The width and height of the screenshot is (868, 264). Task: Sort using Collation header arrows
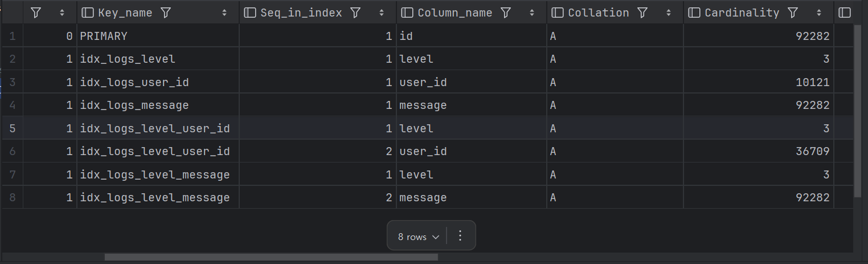click(x=669, y=13)
